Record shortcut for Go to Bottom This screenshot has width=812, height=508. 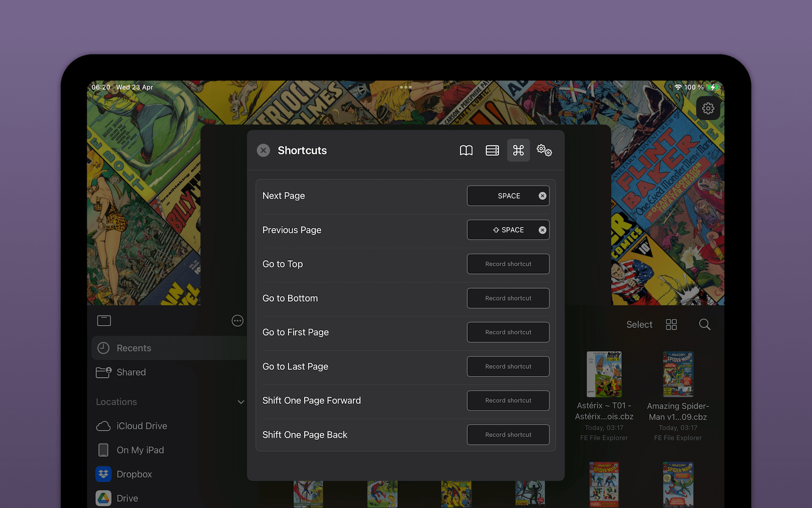tap(508, 298)
